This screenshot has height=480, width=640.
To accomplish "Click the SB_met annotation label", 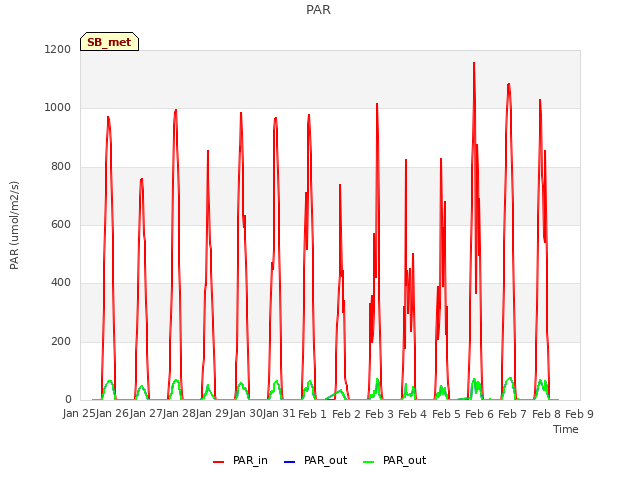I will click(x=109, y=42).
